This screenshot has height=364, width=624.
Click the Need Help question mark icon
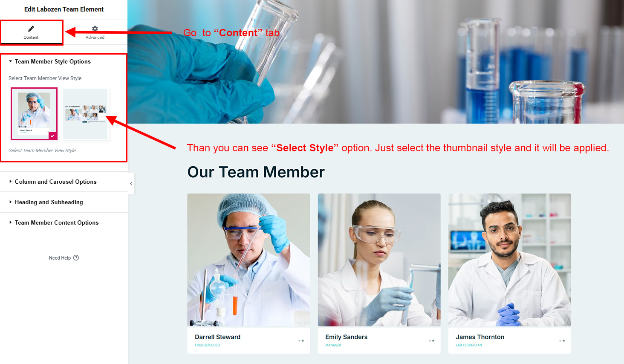[76, 258]
